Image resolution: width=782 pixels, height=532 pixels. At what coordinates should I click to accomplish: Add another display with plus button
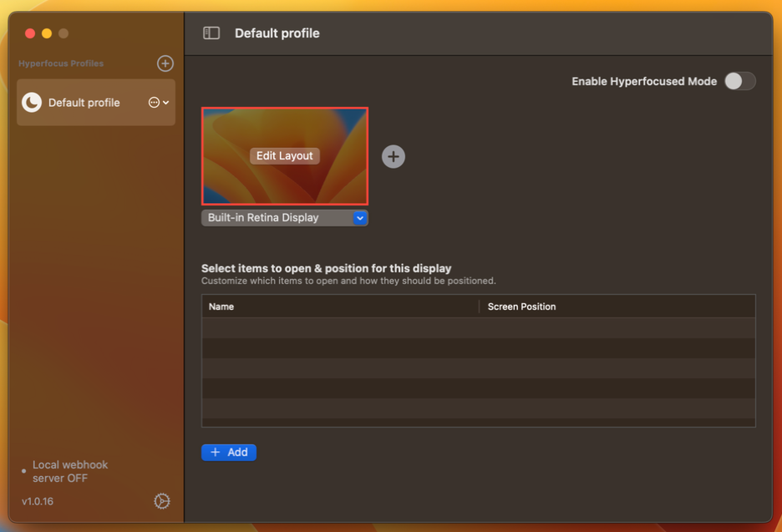click(393, 156)
